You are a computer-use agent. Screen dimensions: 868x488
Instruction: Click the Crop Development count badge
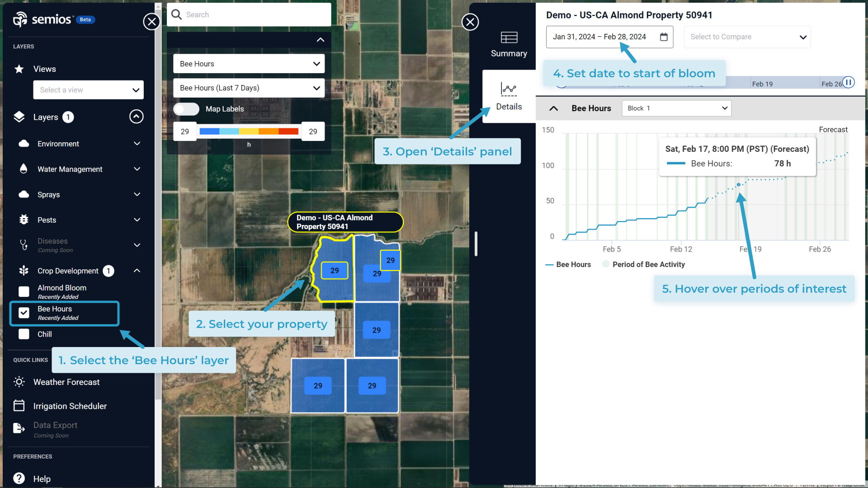[108, 271]
